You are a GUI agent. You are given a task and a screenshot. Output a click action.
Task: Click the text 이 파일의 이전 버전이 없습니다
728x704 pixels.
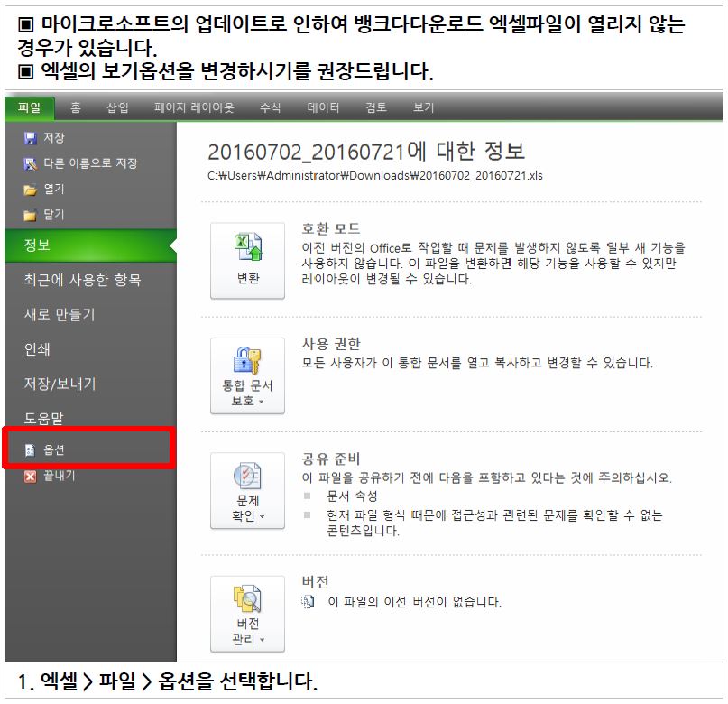pos(415,602)
